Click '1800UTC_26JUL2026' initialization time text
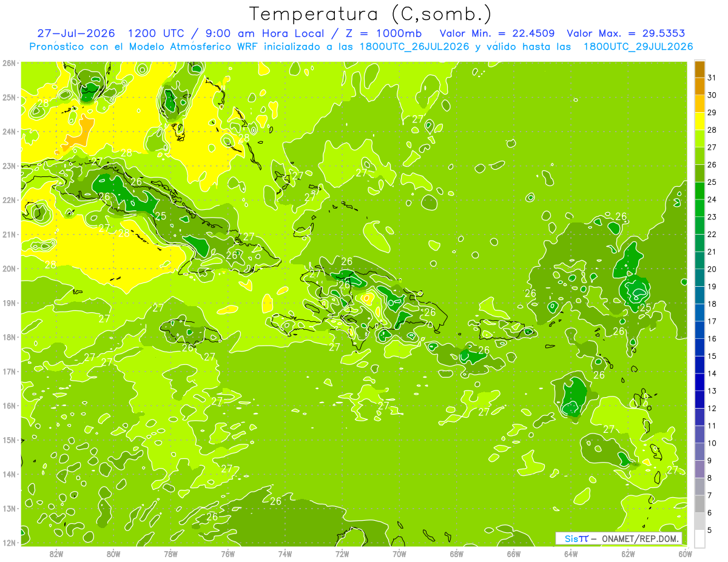Viewport: 728px width, 562px height. (414, 47)
